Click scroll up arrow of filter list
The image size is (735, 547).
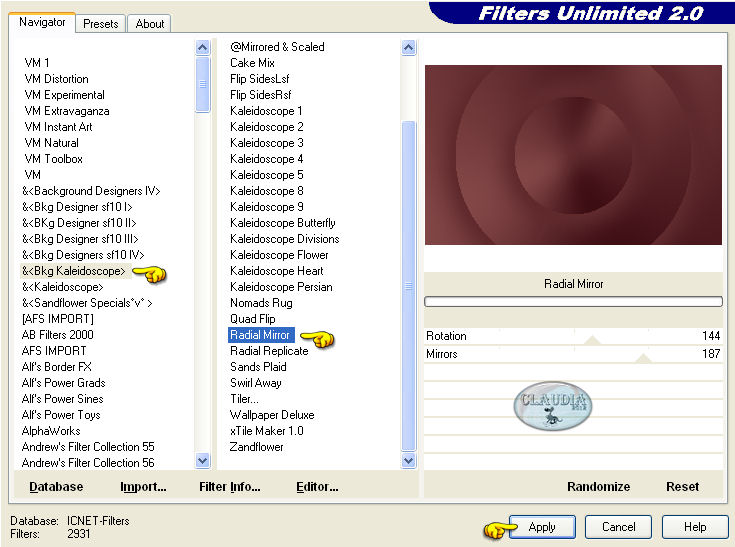click(409, 47)
